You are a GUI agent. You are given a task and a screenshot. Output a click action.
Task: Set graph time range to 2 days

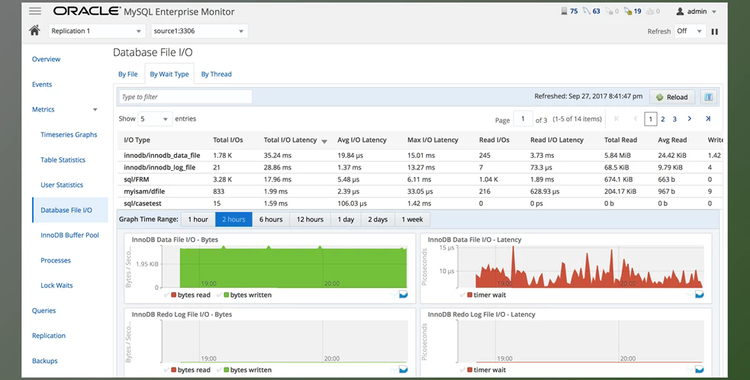click(x=377, y=219)
